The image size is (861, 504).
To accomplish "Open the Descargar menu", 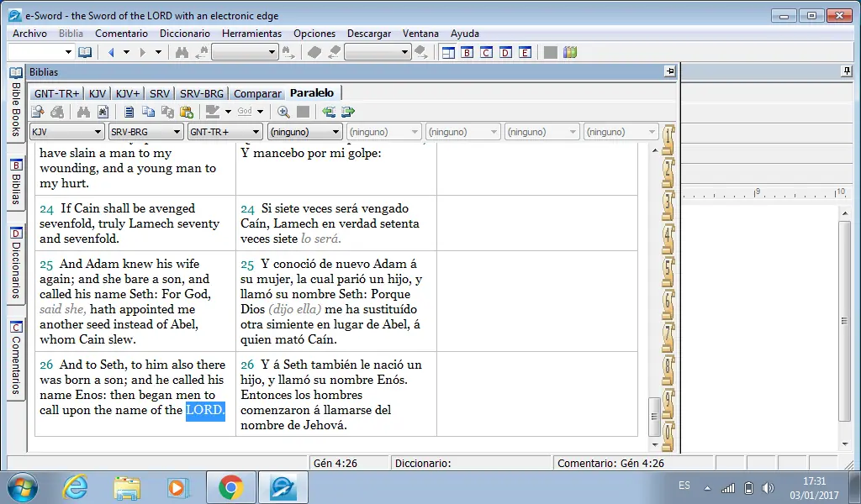I will 369,34.
